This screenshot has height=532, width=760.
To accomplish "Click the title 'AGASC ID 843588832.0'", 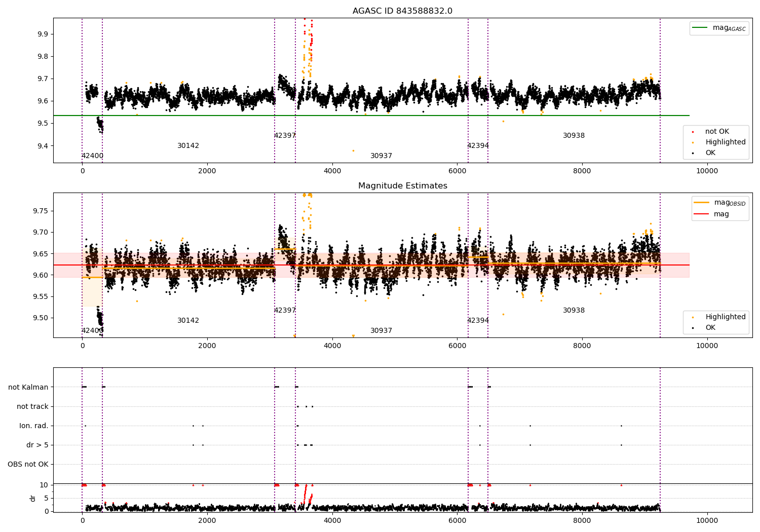I will pos(402,11).
